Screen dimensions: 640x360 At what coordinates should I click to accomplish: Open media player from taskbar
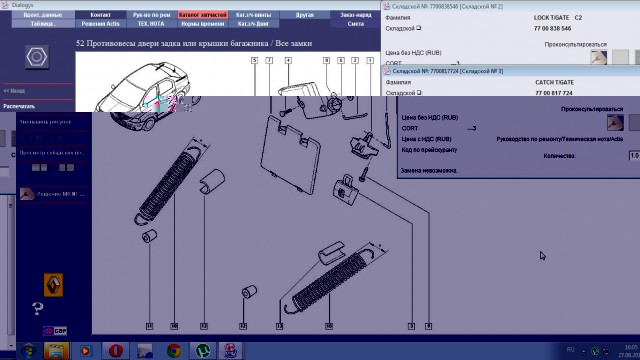[86, 351]
